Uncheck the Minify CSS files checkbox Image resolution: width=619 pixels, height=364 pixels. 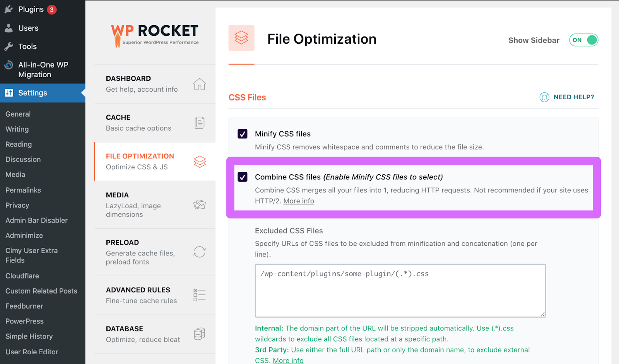pyautogui.click(x=243, y=134)
